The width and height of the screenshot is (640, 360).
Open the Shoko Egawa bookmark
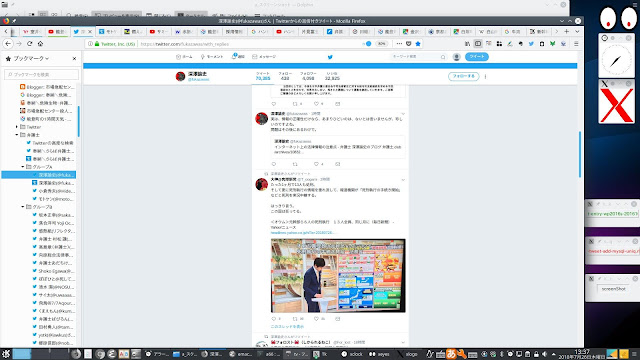[53, 271]
